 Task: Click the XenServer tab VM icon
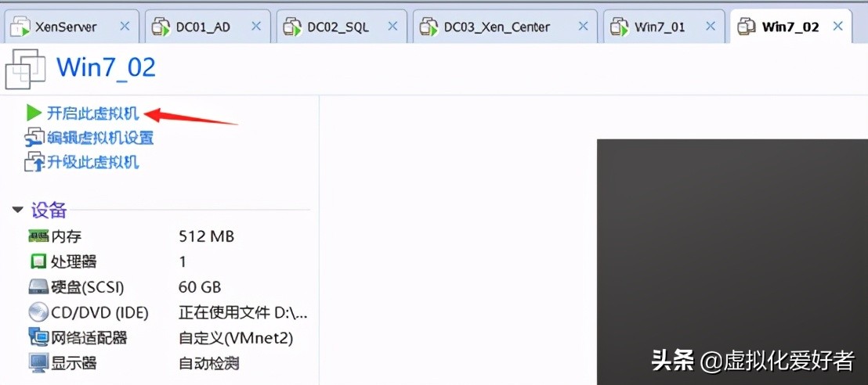point(20,27)
